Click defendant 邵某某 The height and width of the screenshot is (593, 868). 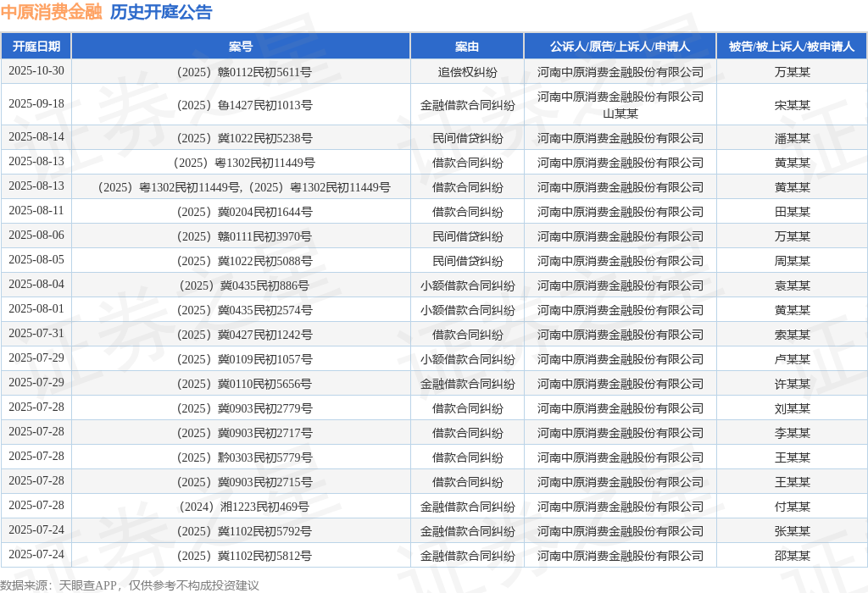793,556
